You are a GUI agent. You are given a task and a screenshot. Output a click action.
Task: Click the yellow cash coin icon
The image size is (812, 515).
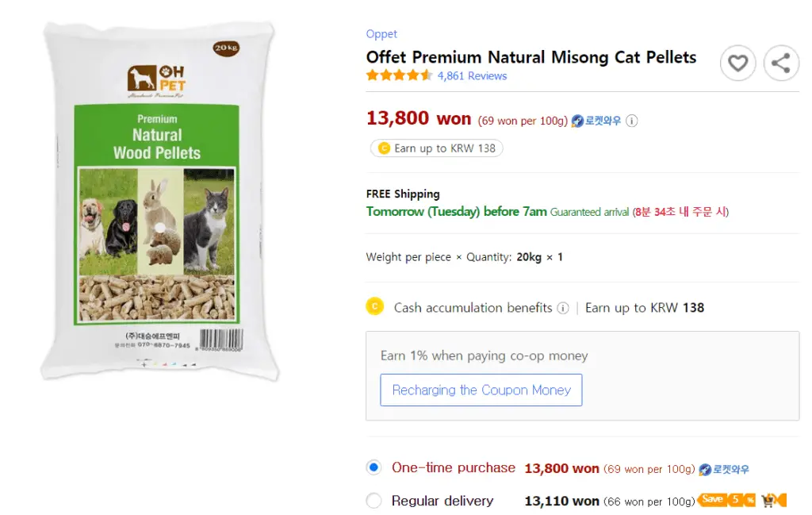[374, 307]
